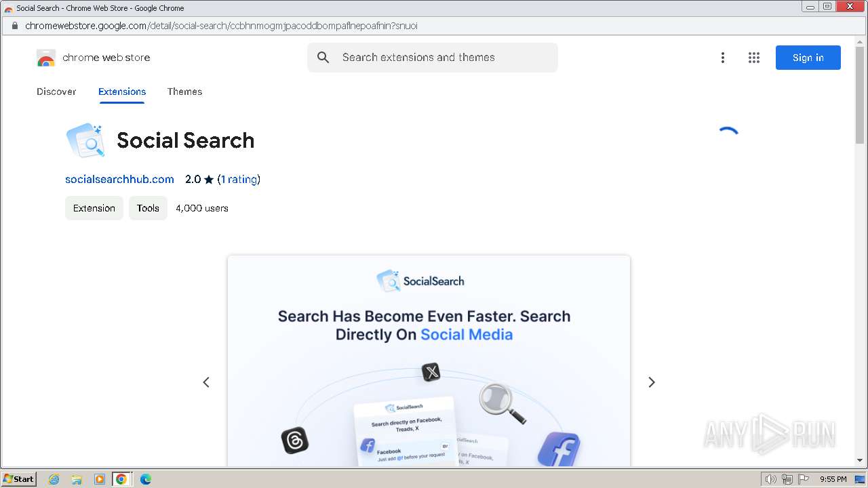Click the Chrome taskbar icon

[121, 479]
